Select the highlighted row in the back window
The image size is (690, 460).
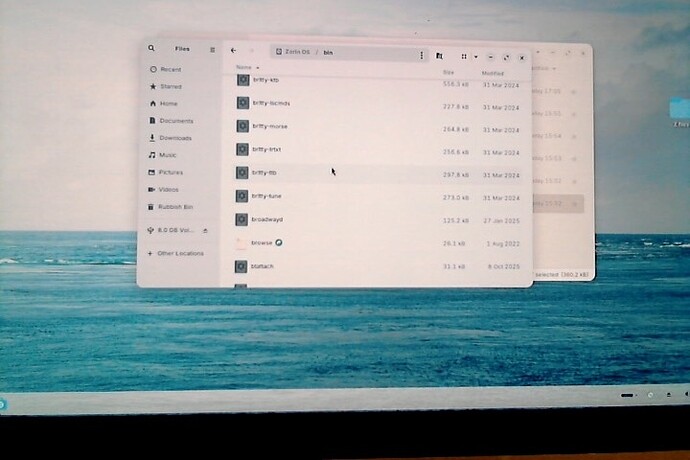pos(558,204)
